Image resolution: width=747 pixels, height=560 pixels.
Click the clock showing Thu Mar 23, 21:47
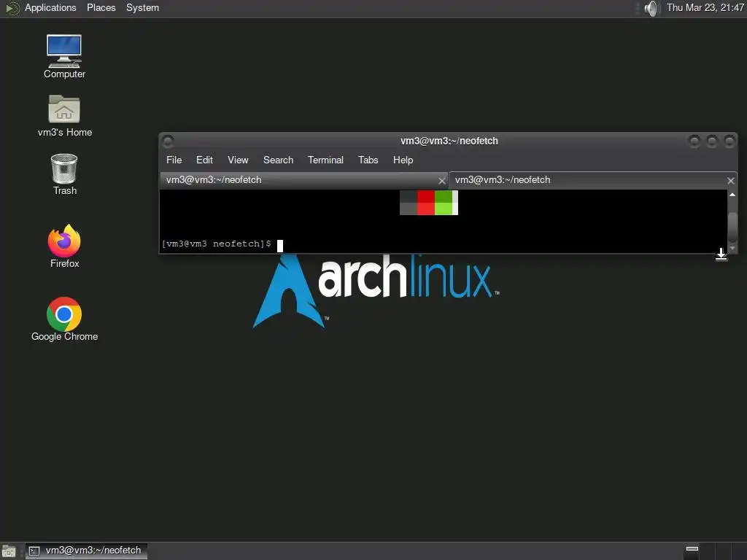[x=705, y=7]
